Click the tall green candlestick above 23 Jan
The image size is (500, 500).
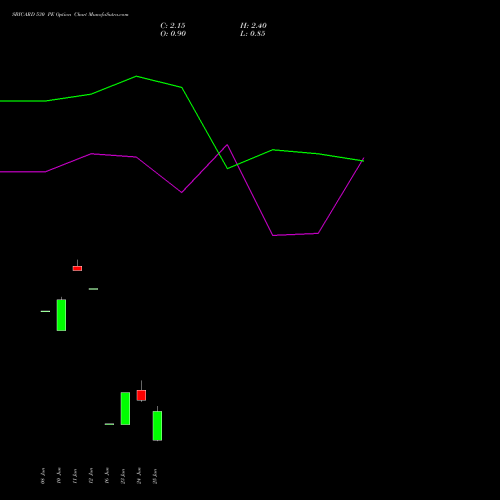125,408
